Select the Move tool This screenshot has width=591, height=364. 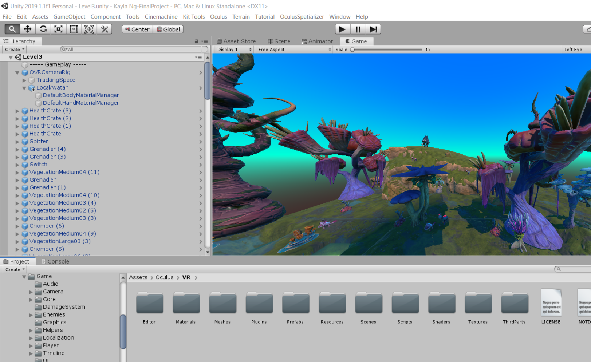[27, 29]
